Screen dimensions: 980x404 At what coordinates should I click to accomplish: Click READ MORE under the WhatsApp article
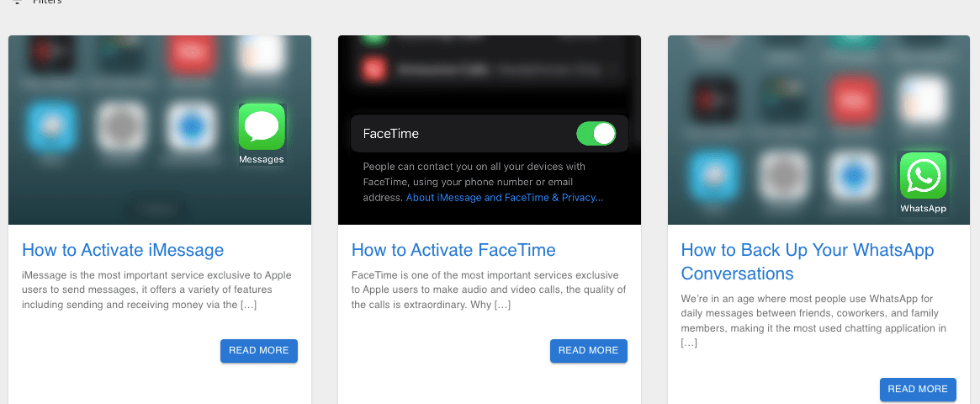[918, 390]
